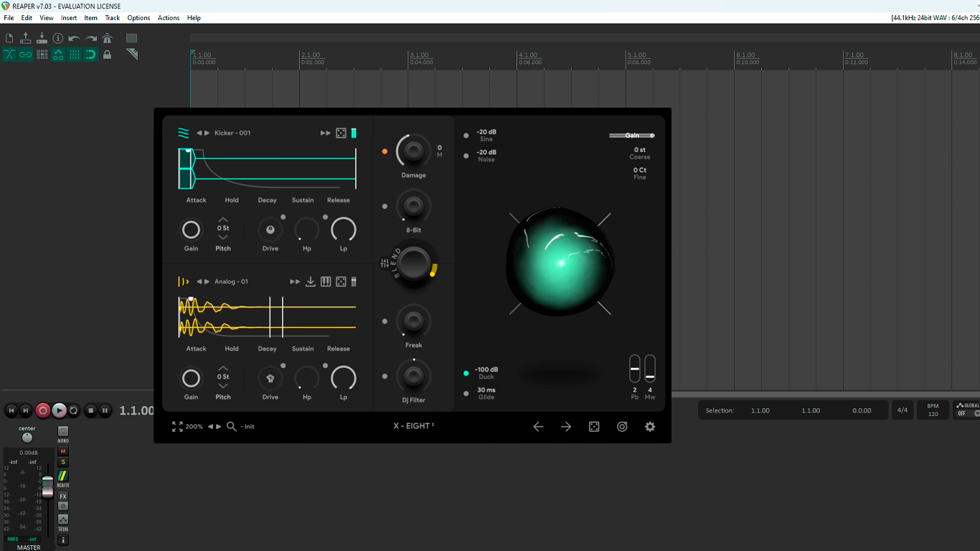Click the Redo arrow in REAPER toolbar
The height and width of the screenshot is (551, 980).
click(91, 38)
